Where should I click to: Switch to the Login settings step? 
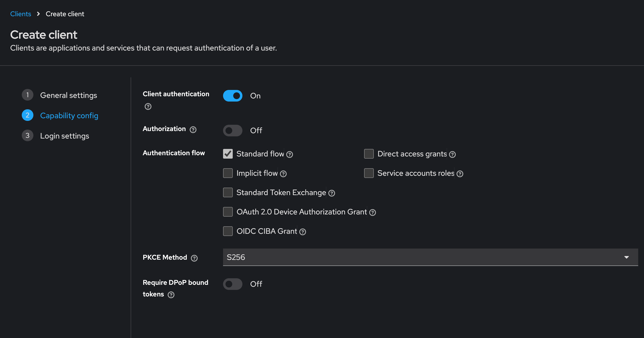click(x=65, y=136)
